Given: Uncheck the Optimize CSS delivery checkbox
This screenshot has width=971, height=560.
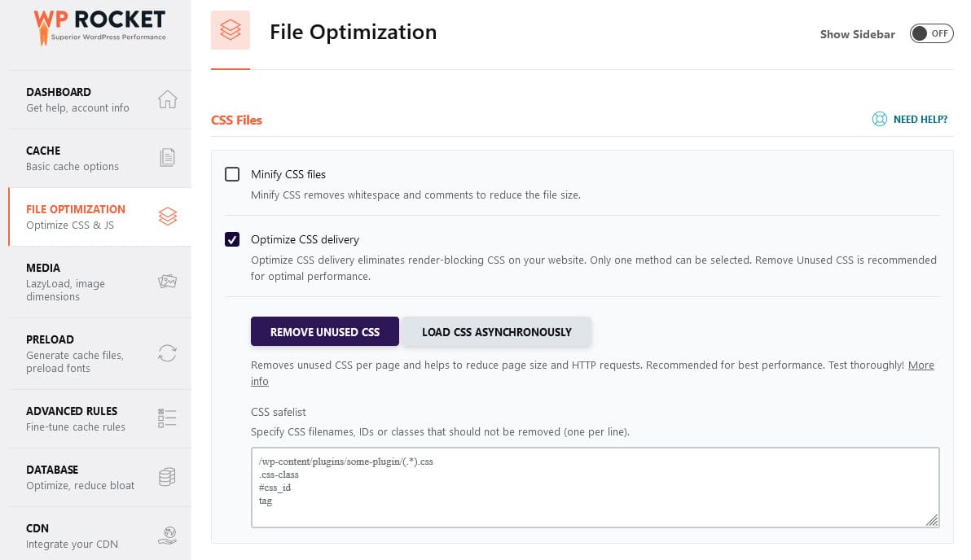Looking at the screenshot, I should point(232,239).
